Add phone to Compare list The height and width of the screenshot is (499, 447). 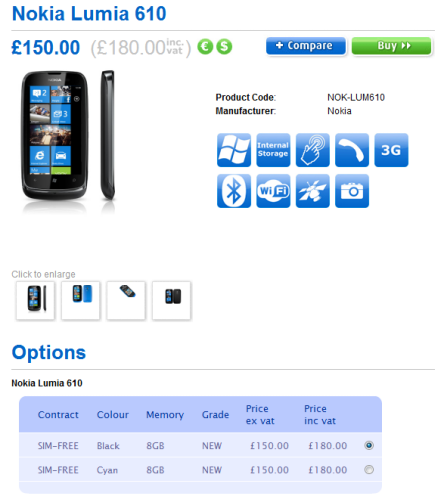coord(306,46)
